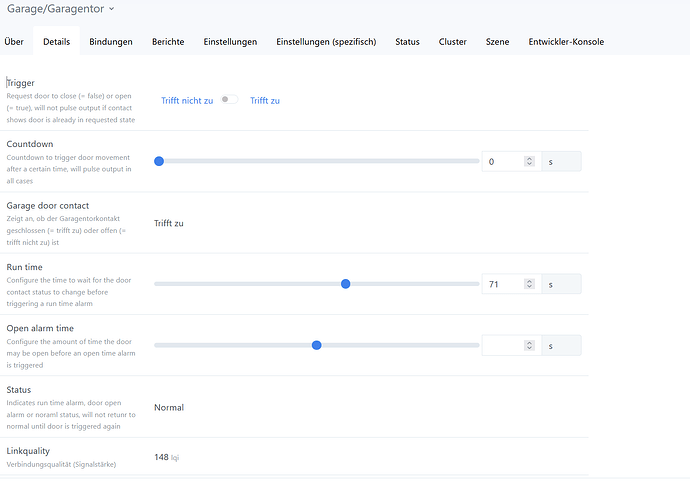Click the Linkquality value 148
690x488 pixels.
161,457
